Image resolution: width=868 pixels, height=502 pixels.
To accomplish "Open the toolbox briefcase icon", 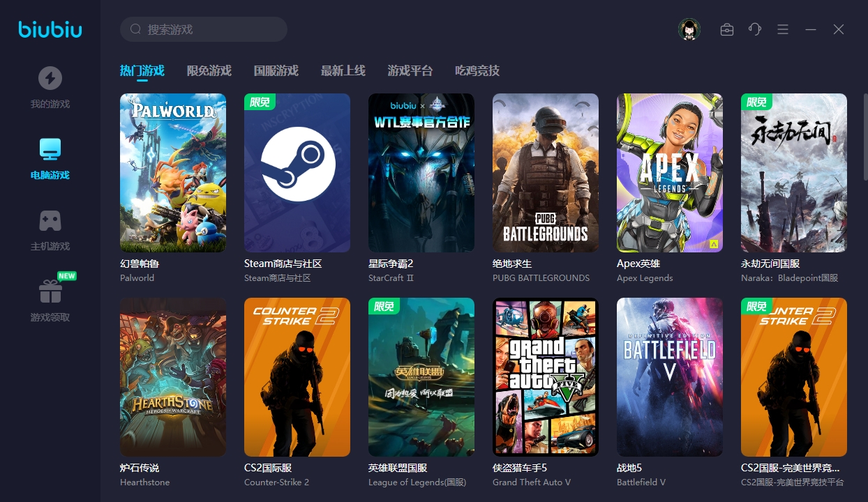I will coord(727,29).
